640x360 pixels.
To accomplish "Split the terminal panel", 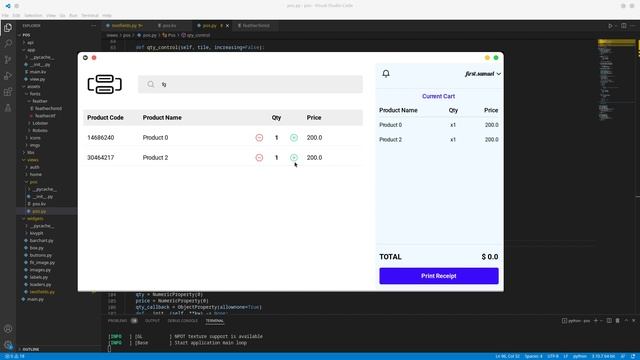I will tap(609, 321).
